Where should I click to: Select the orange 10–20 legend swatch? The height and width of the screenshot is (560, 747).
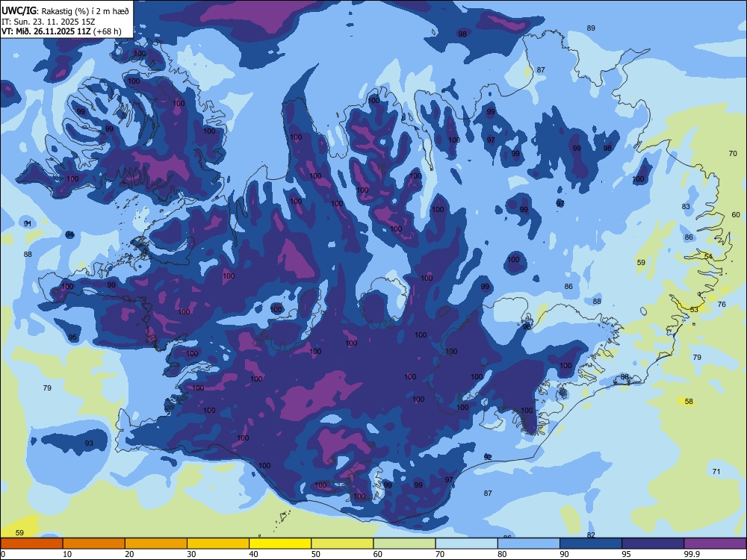click(94, 544)
